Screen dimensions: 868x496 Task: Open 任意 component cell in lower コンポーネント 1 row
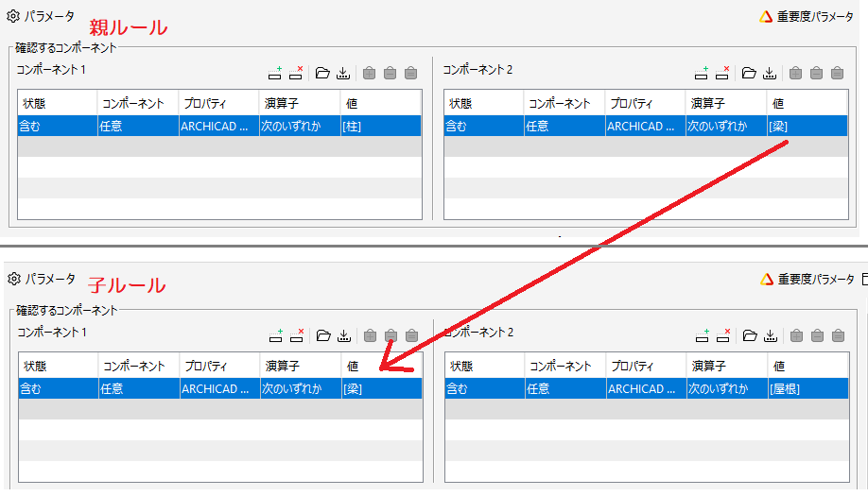point(139,388)
